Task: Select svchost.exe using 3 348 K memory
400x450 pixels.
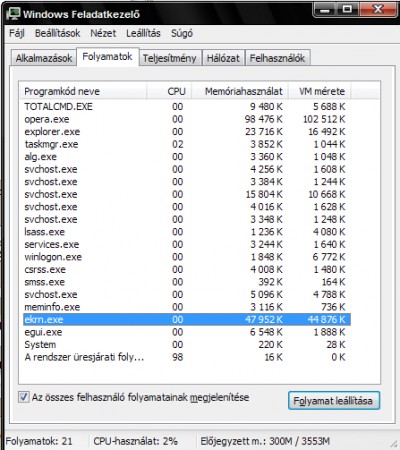Action: 187,219
